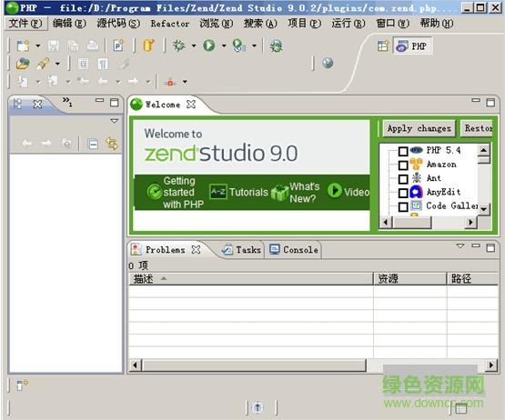505x420 pixels.
Task: Click the Link with Editor arrows icon
Action: click(x=112, y=144)
